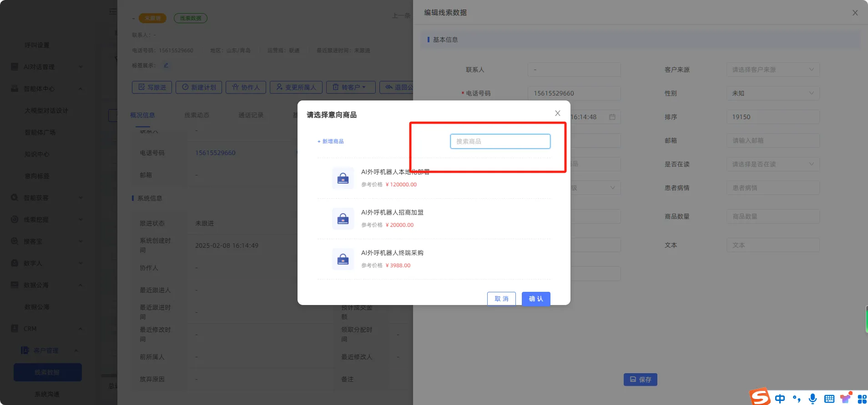Expand 智能获客 in the sidebar
The image size is (868, 405).
(x=47, y=198)
